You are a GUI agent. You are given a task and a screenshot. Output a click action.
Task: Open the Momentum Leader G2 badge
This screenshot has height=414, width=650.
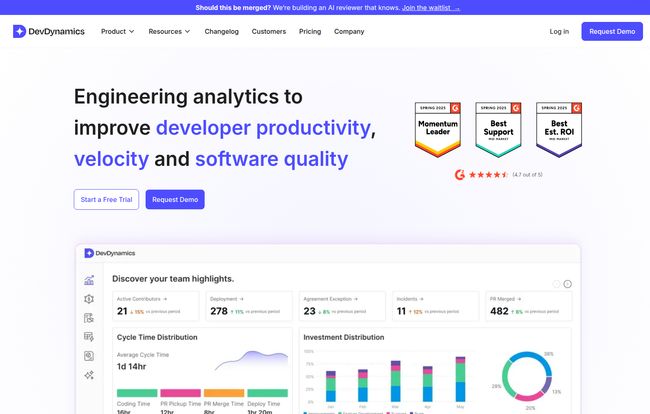click(x=438, y=129)
